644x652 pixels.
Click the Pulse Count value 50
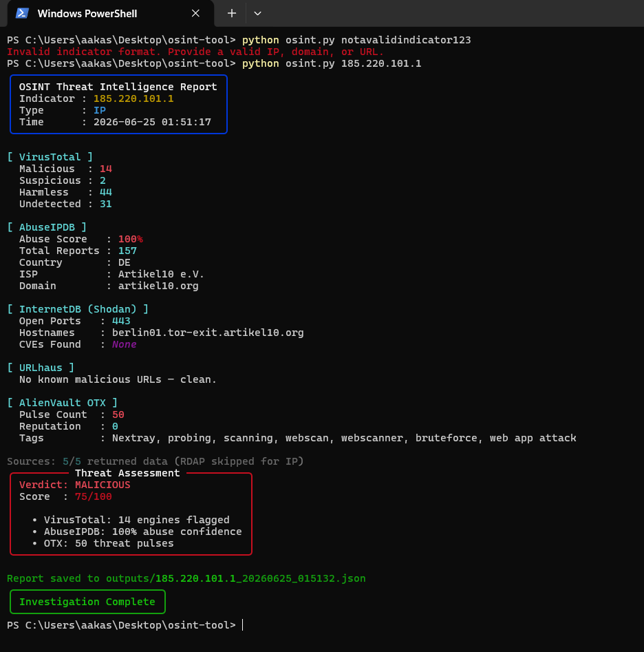coord(118,414)
